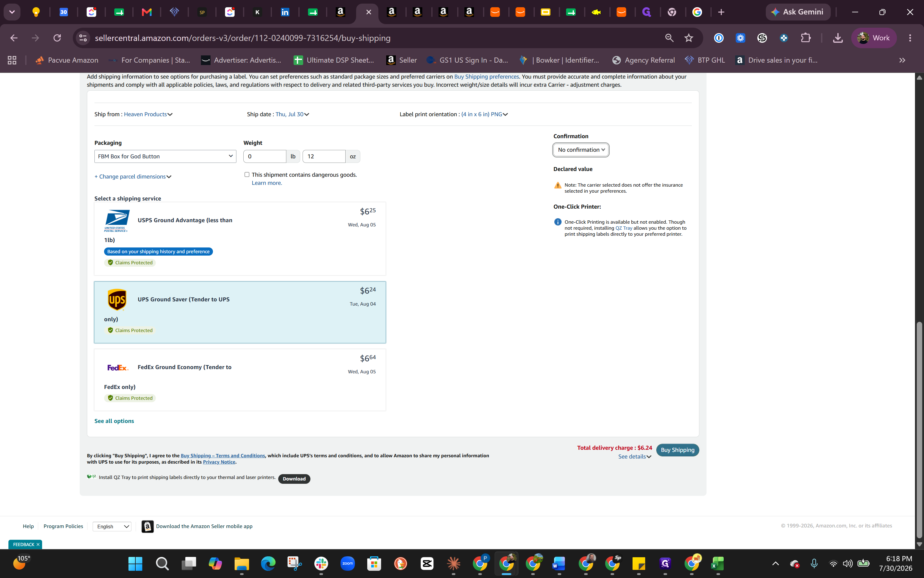Open Buy Shipping preferences link
This screenshot has height=578, width=924.
[486, 76]
